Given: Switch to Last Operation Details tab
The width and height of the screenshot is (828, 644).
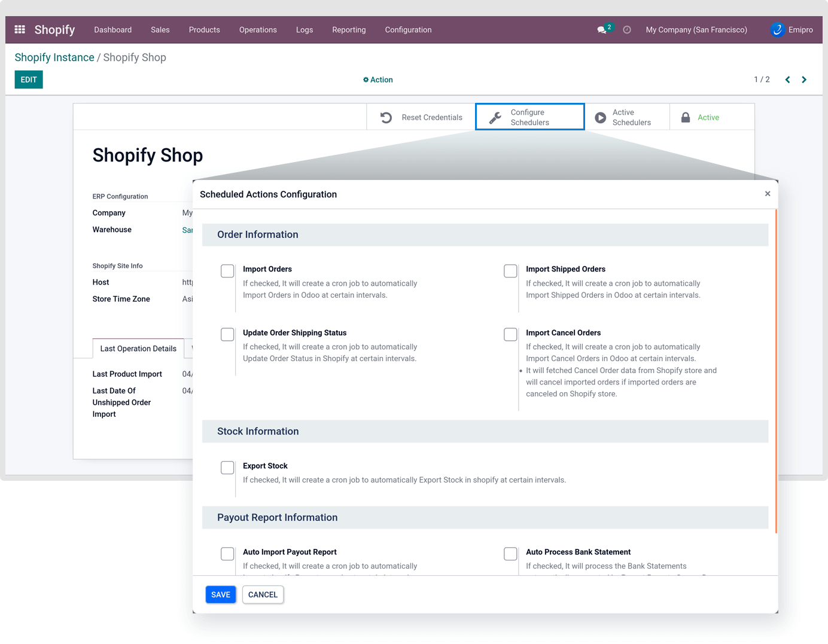Looking at the screenshot, I should pos(138,349).
